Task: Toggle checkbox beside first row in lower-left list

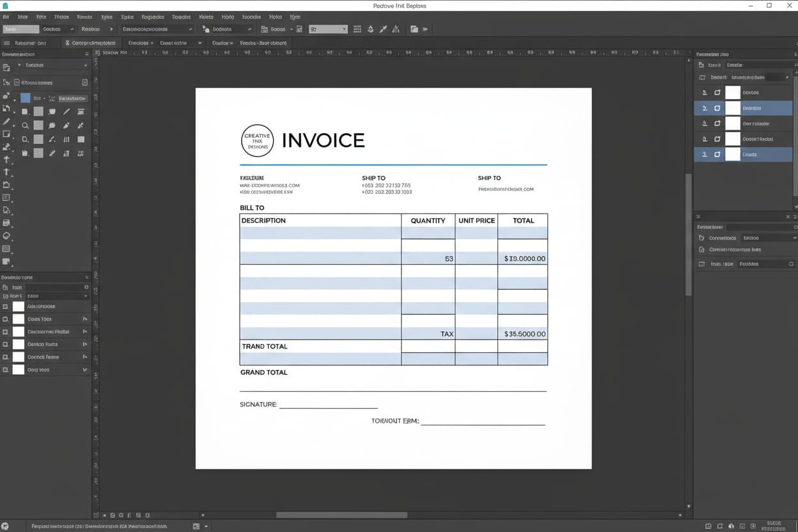Action: tap(6, 306)
